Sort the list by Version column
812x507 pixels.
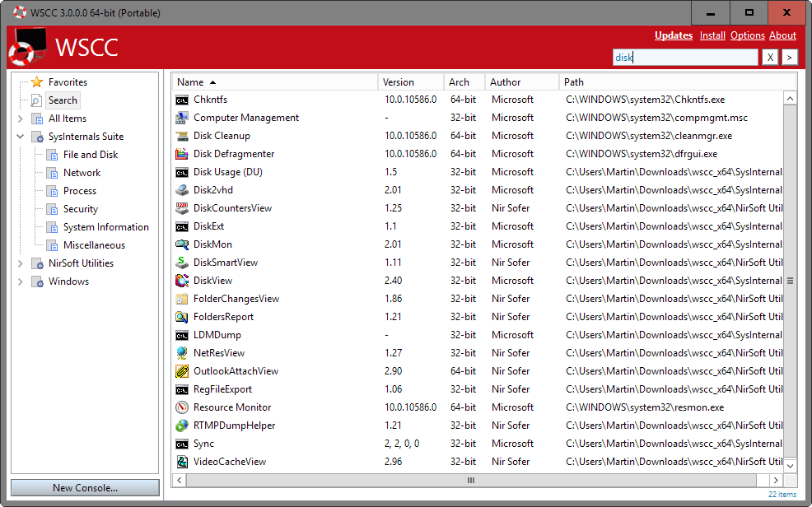[x=411, y=82]
